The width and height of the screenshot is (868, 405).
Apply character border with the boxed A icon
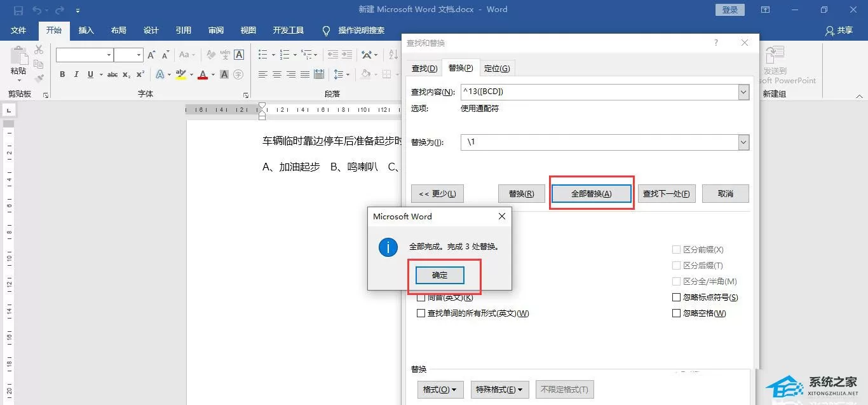(239, 55)
